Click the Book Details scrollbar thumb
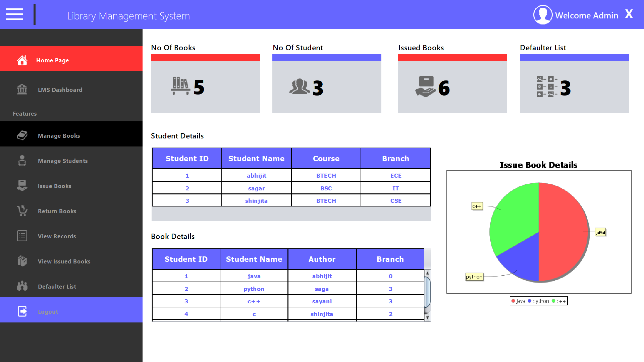Image resolution: width=644 pixels, height=362 pixels. click(x=427, y=292)
